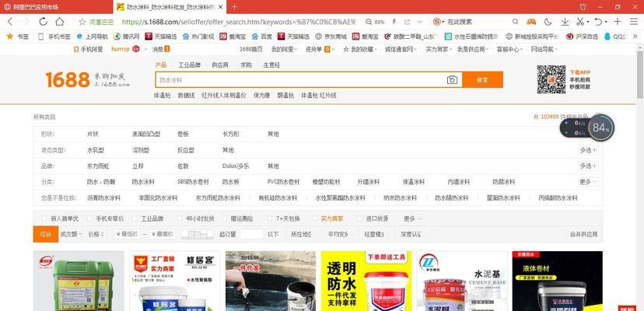Select the 生意经 search tab
Screen dimensions: 644x311
click(271, 65)
